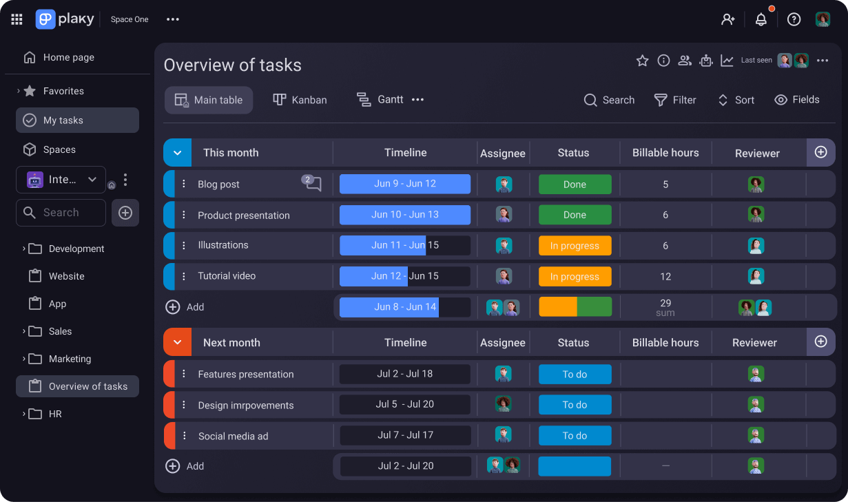Open the Filter options
The height and width of the screenshot is (504, 848).
[x=675, y=100]
